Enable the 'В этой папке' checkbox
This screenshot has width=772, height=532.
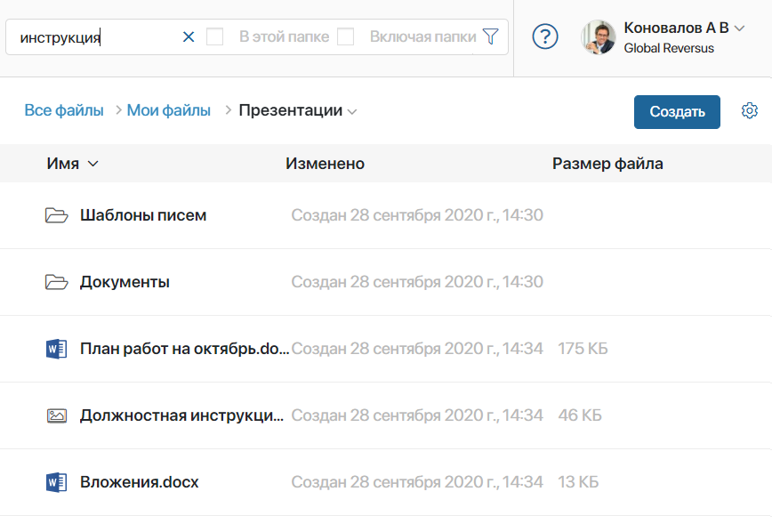(x=214, y=36)
